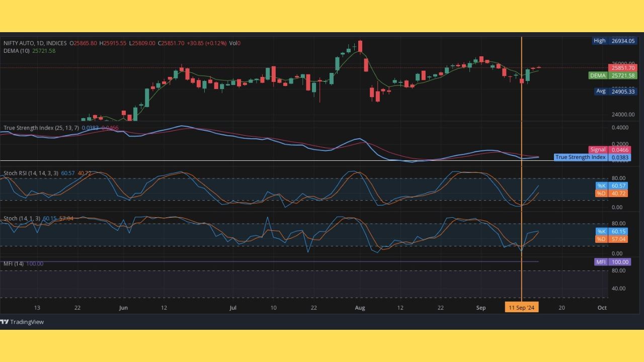The height and width of the screenshot is (362, 644).
Task: Click the H25915.55 high value in header
Action: coord(113,43)
